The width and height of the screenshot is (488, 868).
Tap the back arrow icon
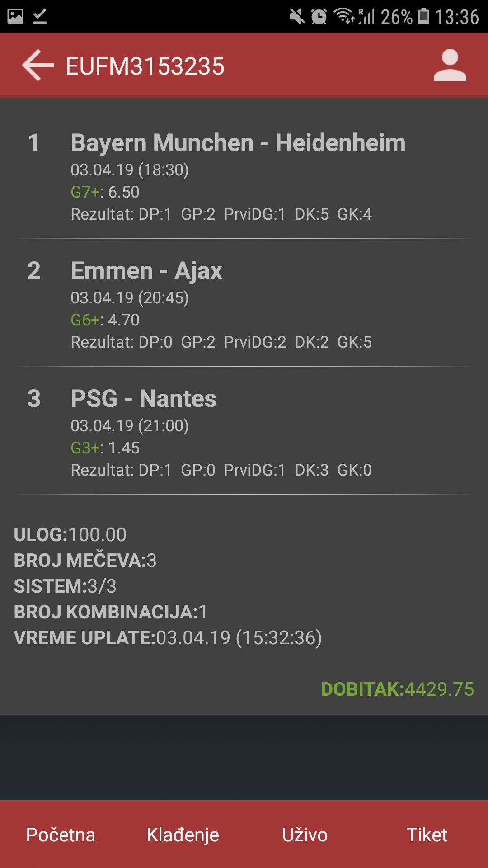coord(38,66)
